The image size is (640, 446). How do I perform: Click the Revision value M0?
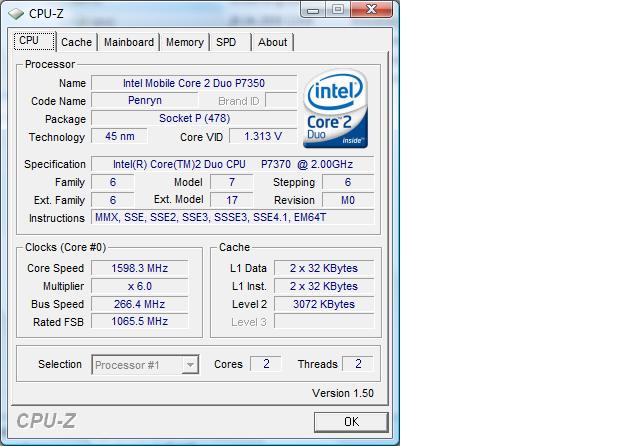click(348, 200)
